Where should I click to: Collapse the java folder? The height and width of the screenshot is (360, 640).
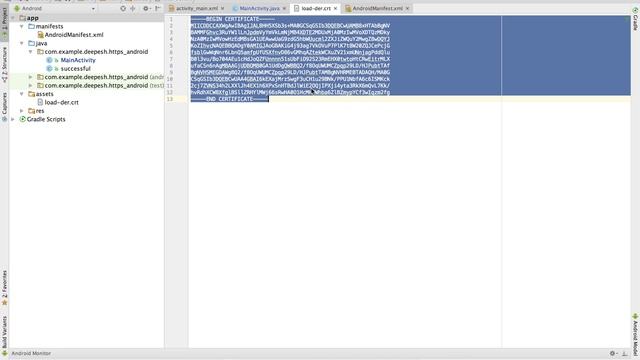pos(22,43)
